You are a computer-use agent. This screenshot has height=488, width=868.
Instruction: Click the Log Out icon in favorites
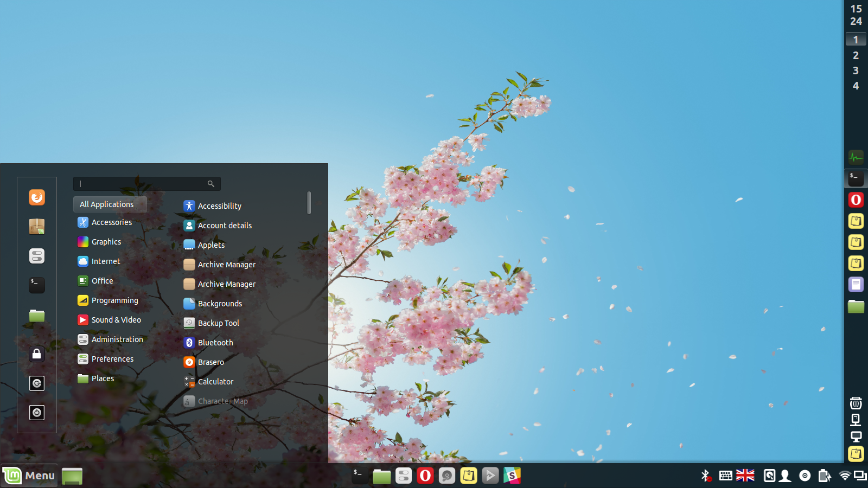pyautogui.click(x=37, y=383)
